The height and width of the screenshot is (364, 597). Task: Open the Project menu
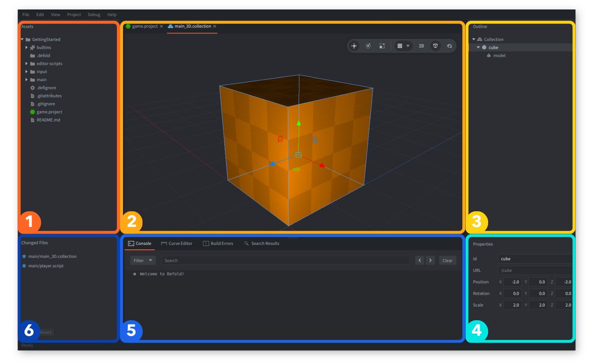[x=74, y=14]
